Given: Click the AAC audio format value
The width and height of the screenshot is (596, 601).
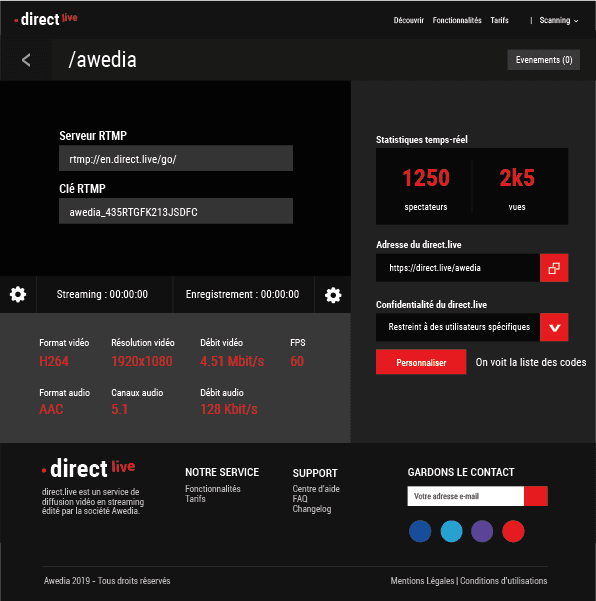Looking at the screenshot, I should 51,409.
